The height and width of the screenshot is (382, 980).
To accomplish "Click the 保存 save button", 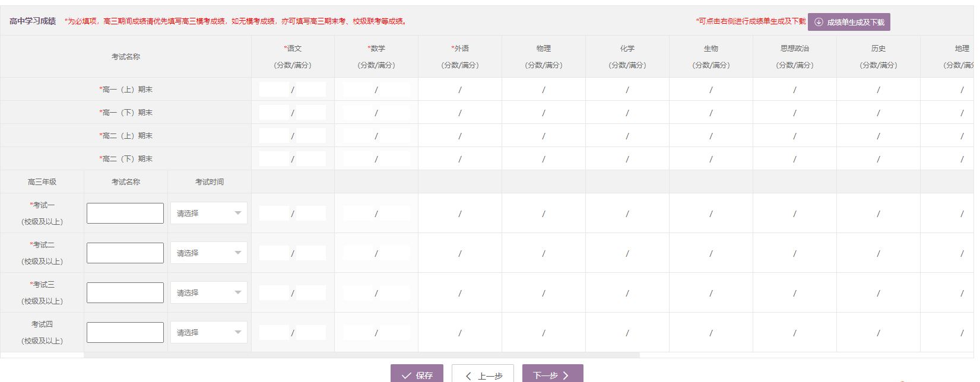I will tap(417, 375).
